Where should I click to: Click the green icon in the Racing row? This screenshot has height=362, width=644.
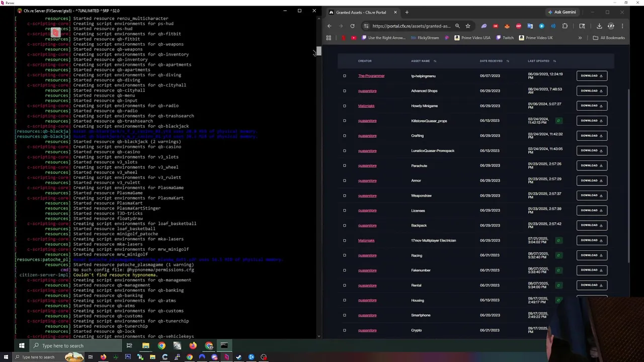[x=558, y=255]
